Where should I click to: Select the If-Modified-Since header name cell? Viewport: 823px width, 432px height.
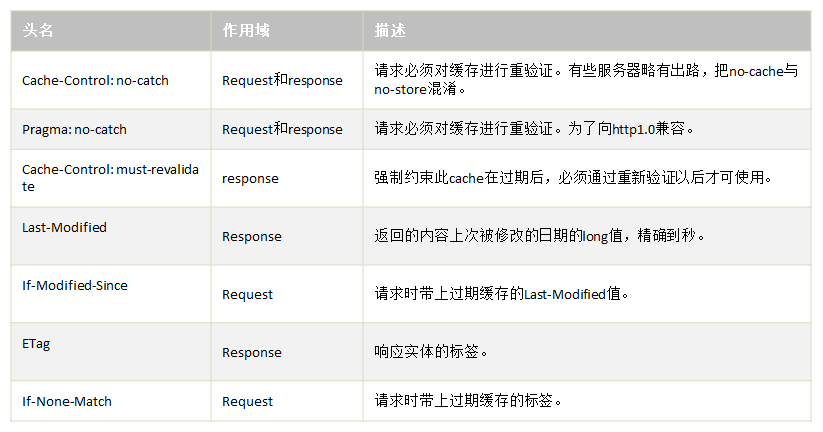111,294
